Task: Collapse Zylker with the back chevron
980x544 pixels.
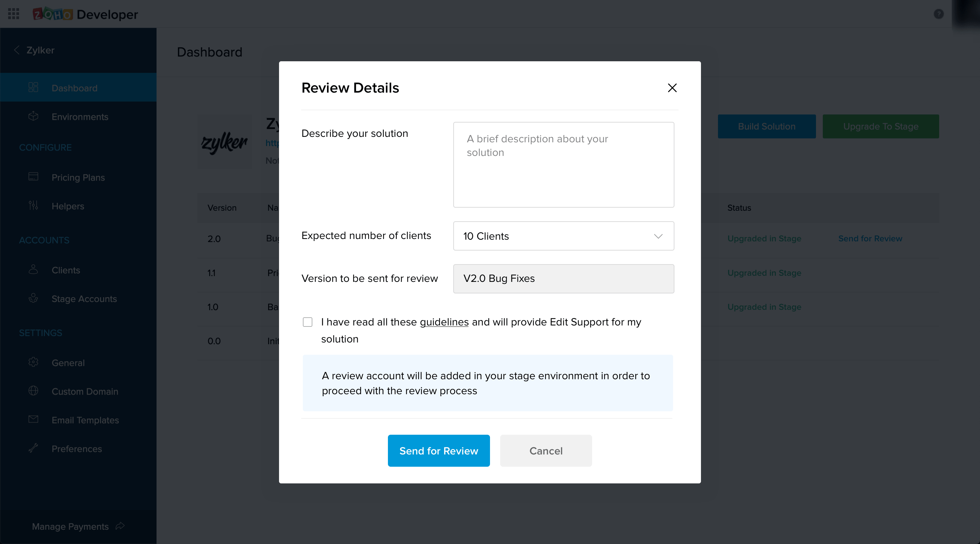Action: [17, 50]
